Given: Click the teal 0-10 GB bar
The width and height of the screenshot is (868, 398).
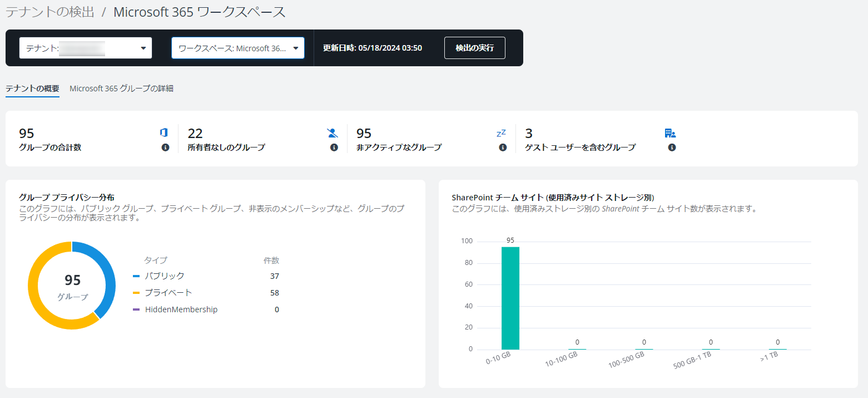Looking at the screenshot, I should (510, 298).
